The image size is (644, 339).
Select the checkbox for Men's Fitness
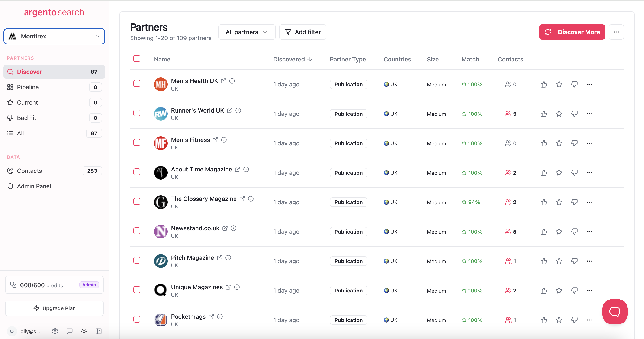[137, 142]
